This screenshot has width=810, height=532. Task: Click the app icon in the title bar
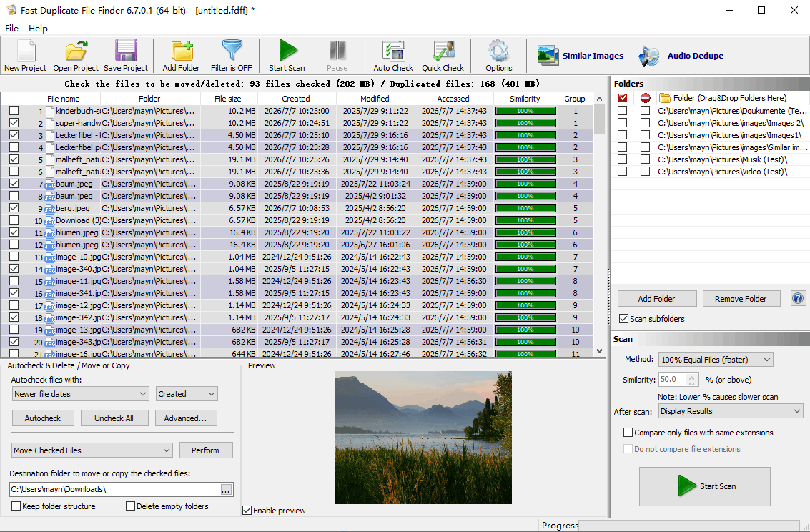(11, 10)
